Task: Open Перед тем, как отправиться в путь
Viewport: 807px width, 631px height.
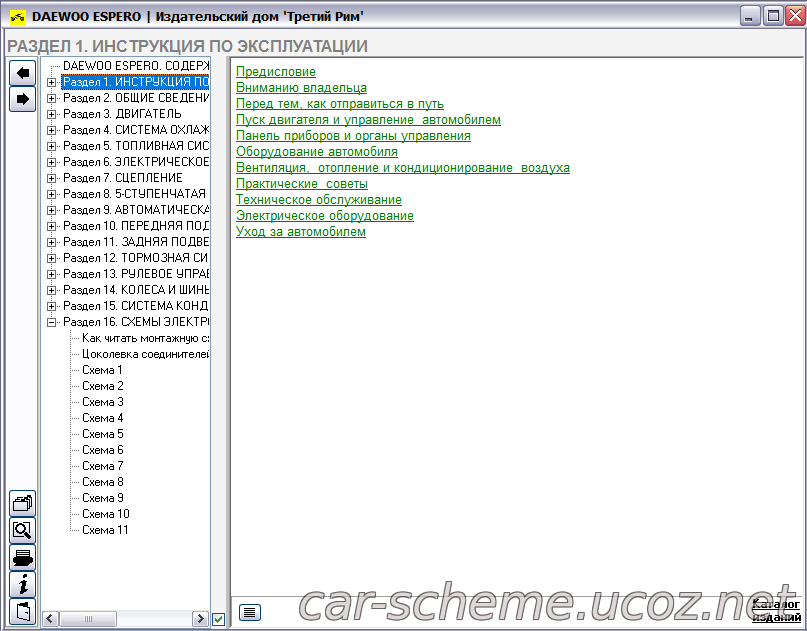Action: point(340,104)
